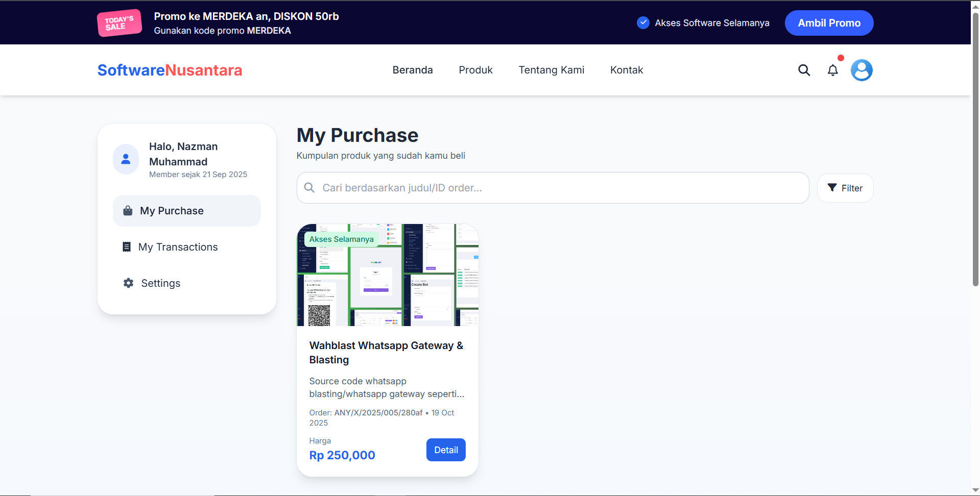Click the gear icon for Settings

tap(128, 283)
